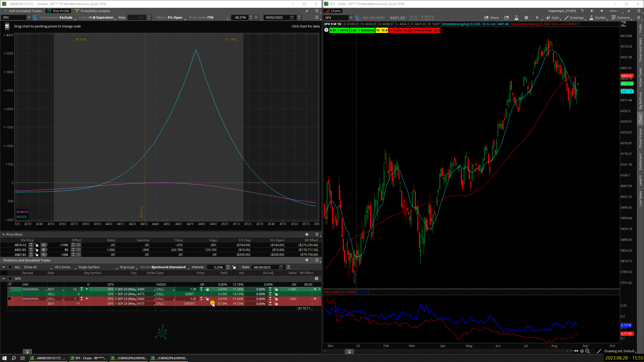The width and height of the screenshot is (644, 362).
Task: Open the Active Trader side tab
Action: (640, 77)
